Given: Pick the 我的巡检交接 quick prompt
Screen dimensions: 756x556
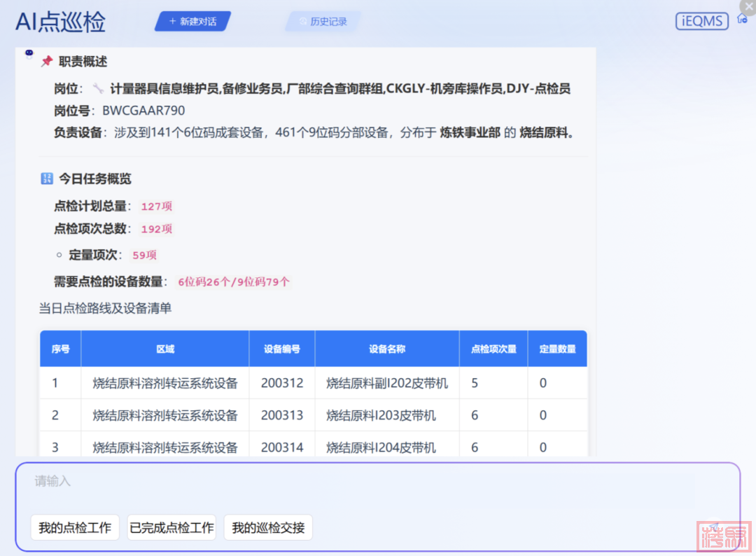Looking at the screenshot, I should pos(268,528).
